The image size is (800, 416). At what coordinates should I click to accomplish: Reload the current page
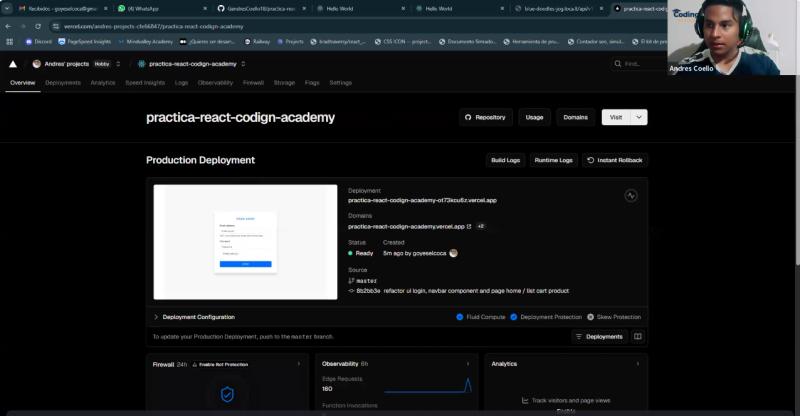pos(38,26)
